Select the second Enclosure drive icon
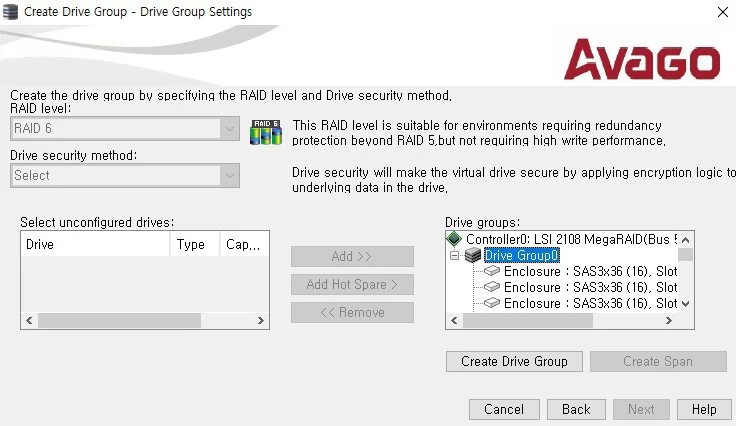 492,288
